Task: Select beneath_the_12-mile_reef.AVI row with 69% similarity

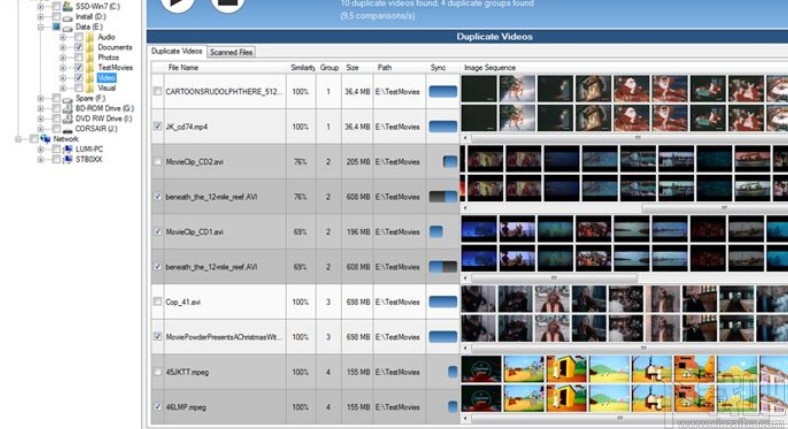Action: [x=306, y=267]
